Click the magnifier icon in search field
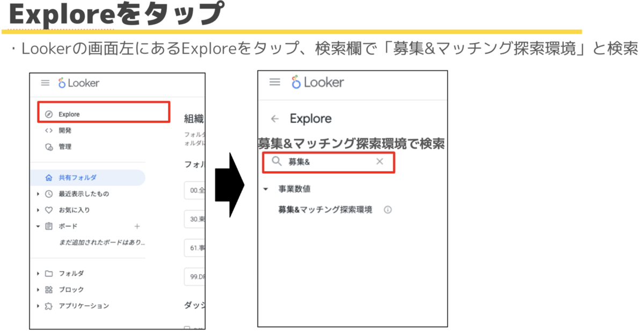644x332 pixels. pyautogui.click(x=276, y=161)
